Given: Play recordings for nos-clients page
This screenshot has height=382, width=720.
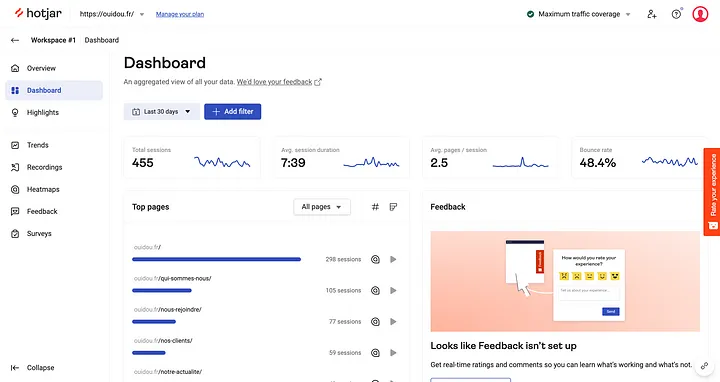Looking at the screenshot, I should pyautogui.click(x=393, y=353).
